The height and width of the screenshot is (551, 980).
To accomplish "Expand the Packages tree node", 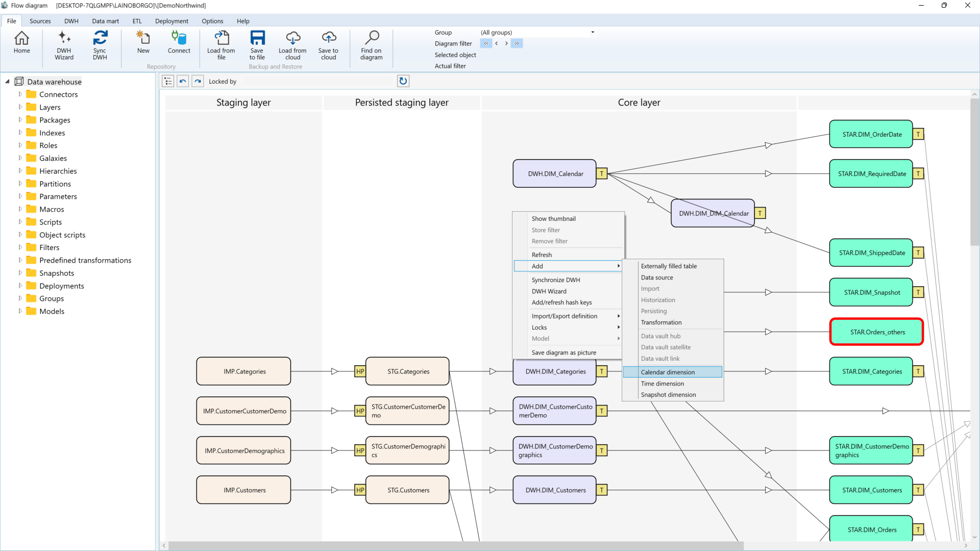I will click(x=20, y=120).
